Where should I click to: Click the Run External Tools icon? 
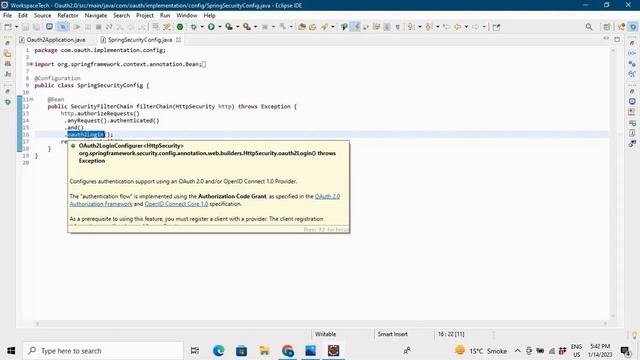tap(247, 27)
